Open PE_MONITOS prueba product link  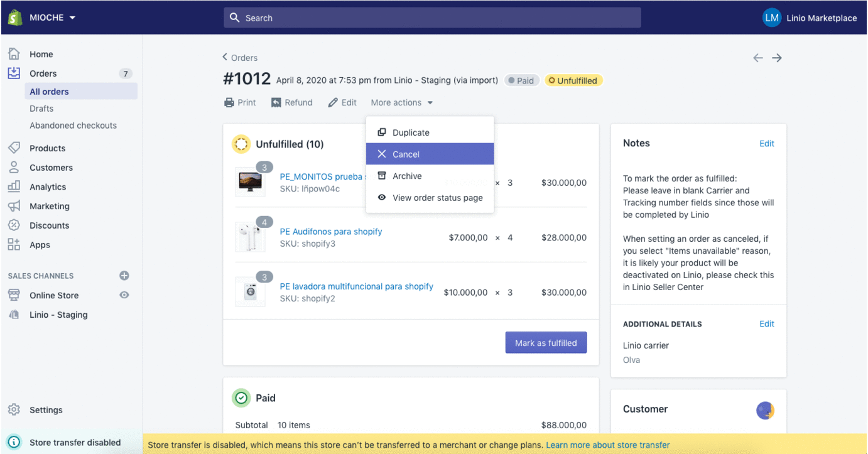click(322, 177)
